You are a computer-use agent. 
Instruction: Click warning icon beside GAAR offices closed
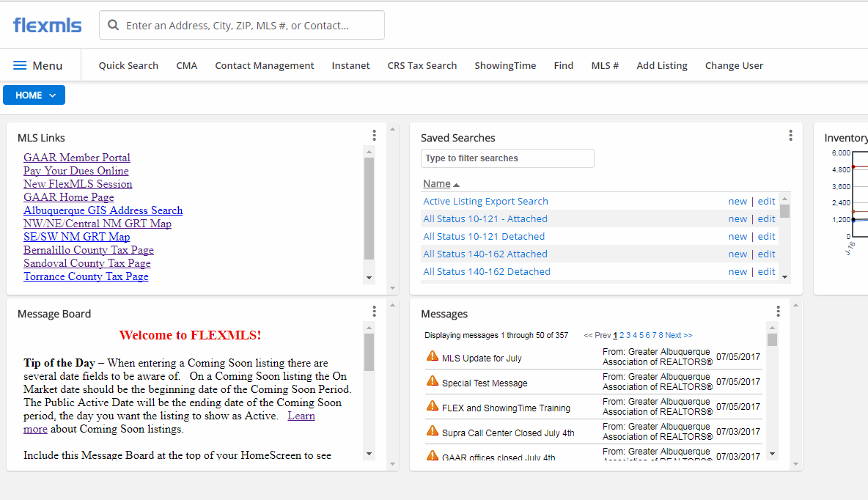pyautogui.click(x=433, y=456)
